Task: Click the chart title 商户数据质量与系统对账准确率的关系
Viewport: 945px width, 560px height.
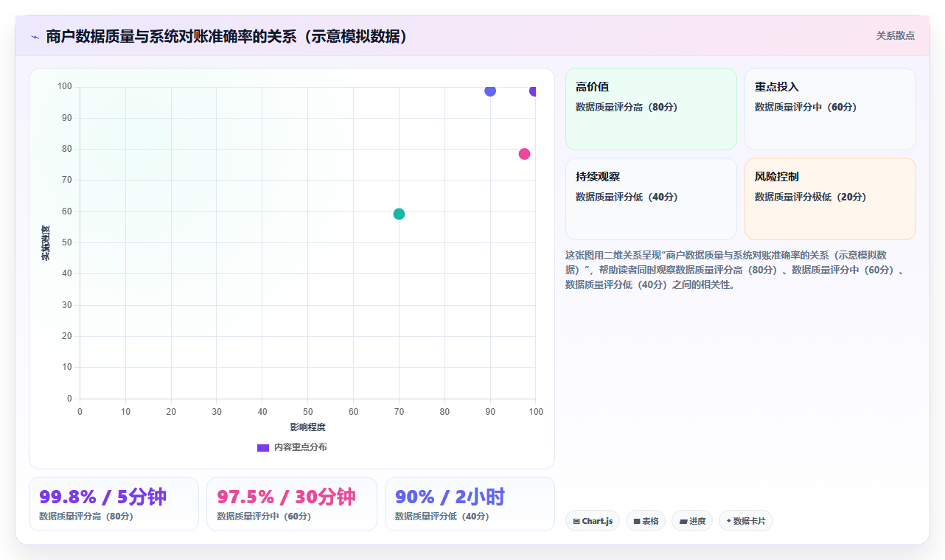Action: click(x=227, y=36)
